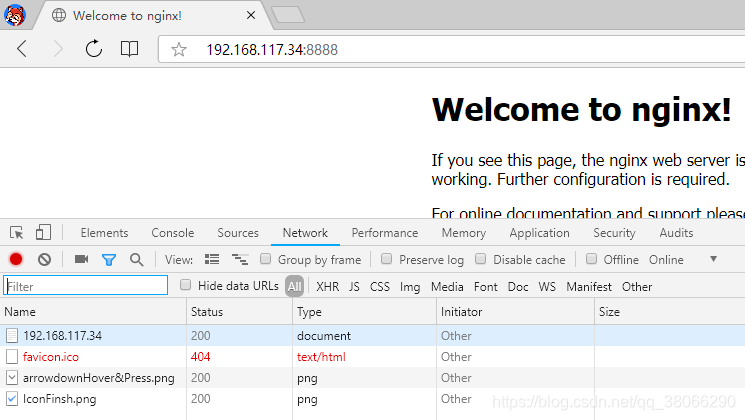Click the favicon.ico file icon
The image size is (745, 420).
point(12,356)
